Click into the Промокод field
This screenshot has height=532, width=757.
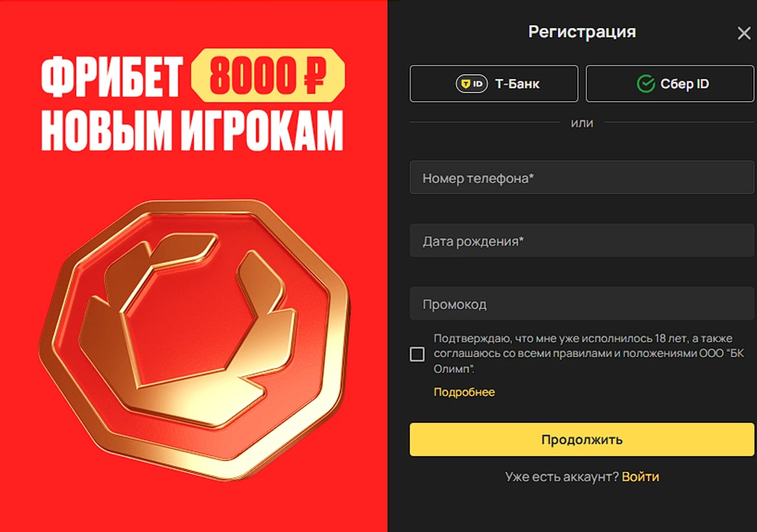582,303
